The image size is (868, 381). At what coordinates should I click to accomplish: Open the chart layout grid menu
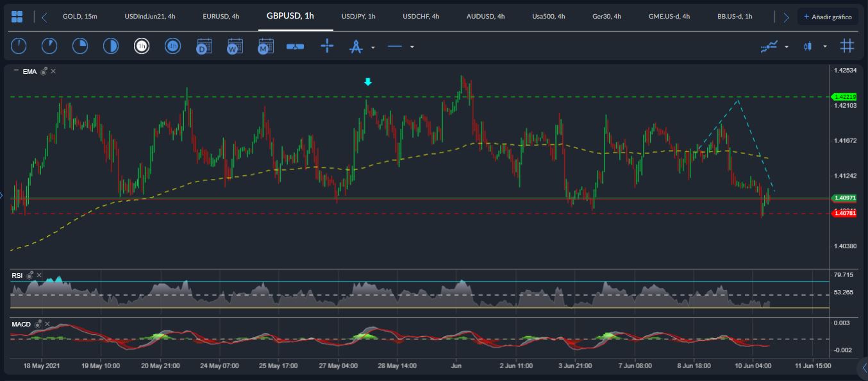(17, 17)
